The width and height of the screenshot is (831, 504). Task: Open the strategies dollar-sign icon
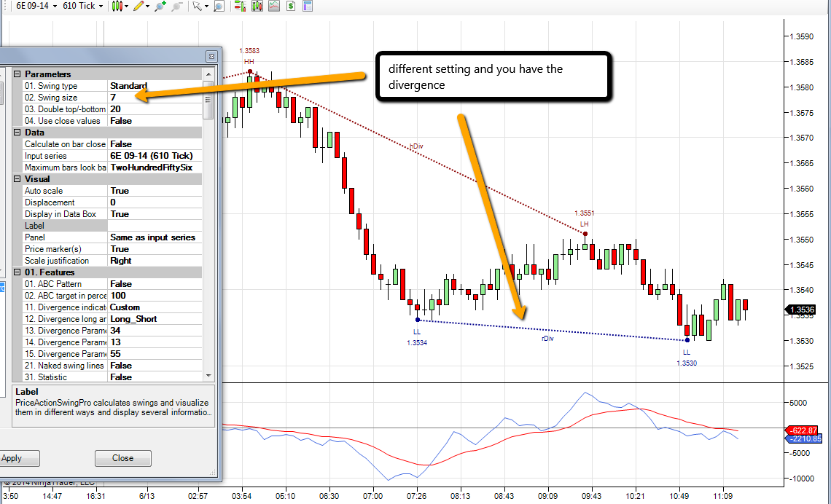pyautogui.click(x=290, y=6)
